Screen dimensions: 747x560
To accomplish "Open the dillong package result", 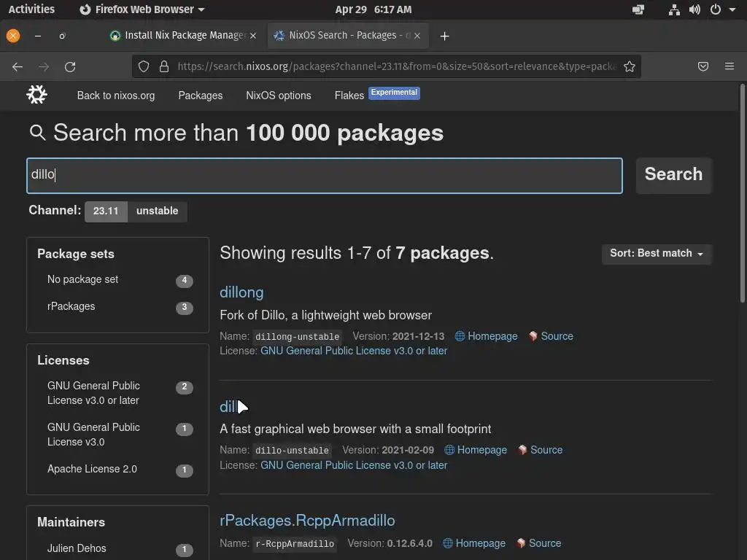I will pos(241,292).
